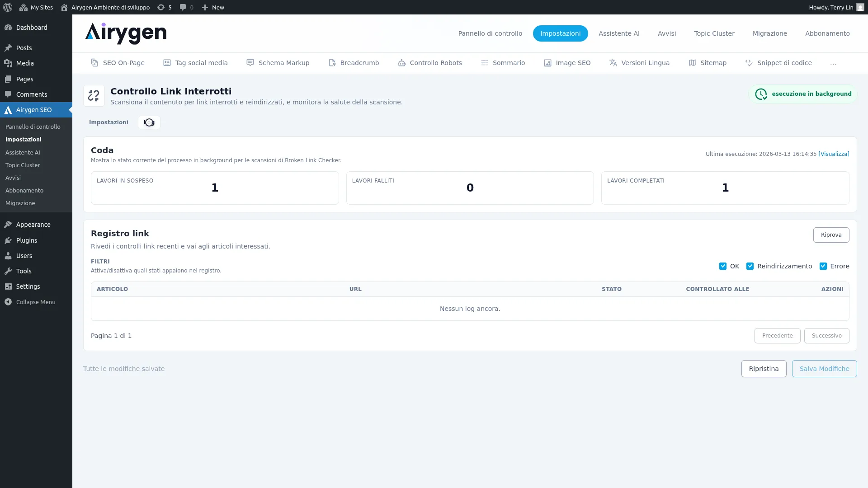The height and width of the screenshot is (488, 868).
Task: Click the Media icon in sidebar
Action: (x=8, y=63)
